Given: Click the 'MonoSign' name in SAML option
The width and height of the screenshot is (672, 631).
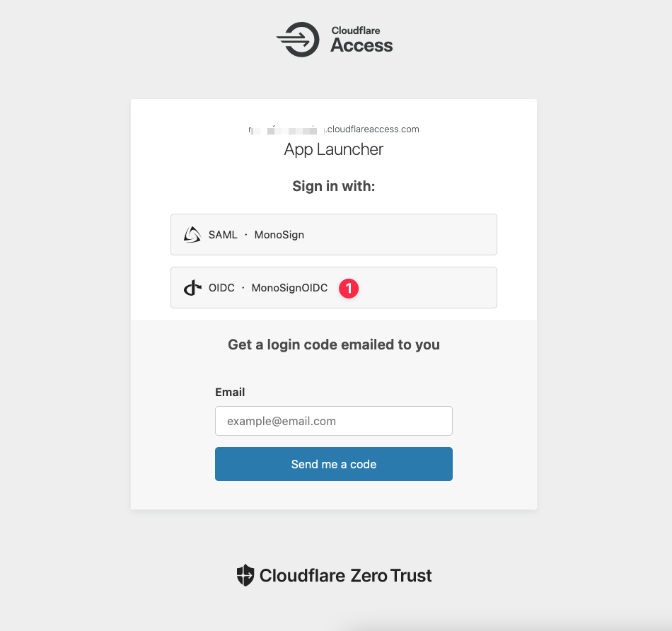Looking at the screenshot, I should tap(279, 235).
